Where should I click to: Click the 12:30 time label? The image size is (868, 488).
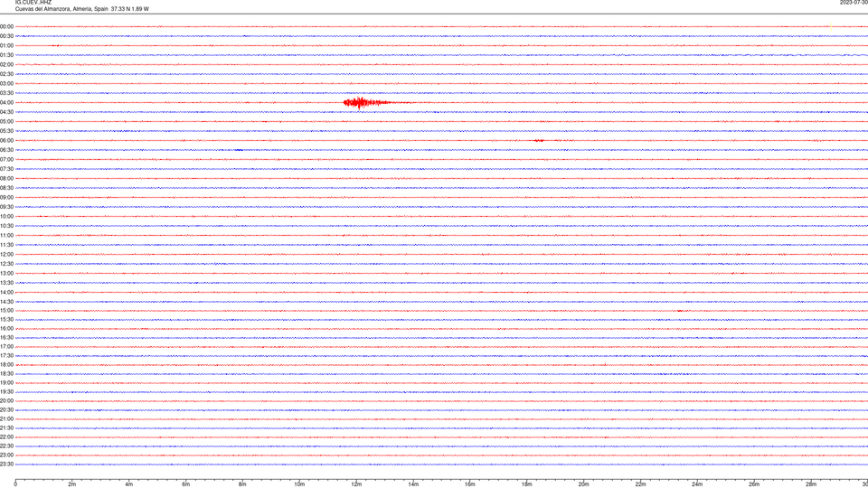tap(6, 264)
